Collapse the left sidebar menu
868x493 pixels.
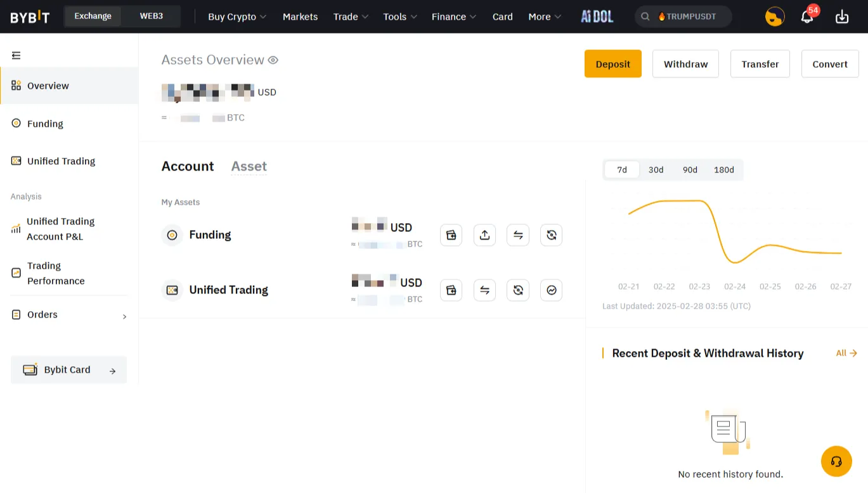pos(16,56)
